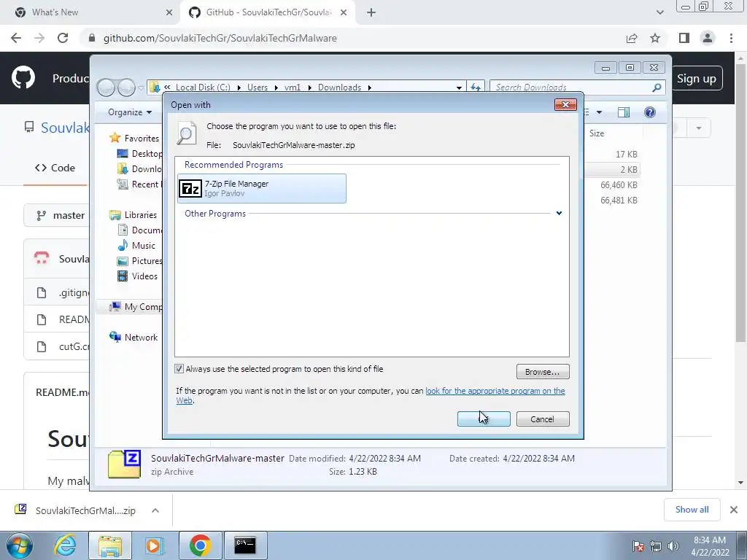
Task: Click Explorer back navigation button
Action: pyautogui.click(x=107, y=87)
